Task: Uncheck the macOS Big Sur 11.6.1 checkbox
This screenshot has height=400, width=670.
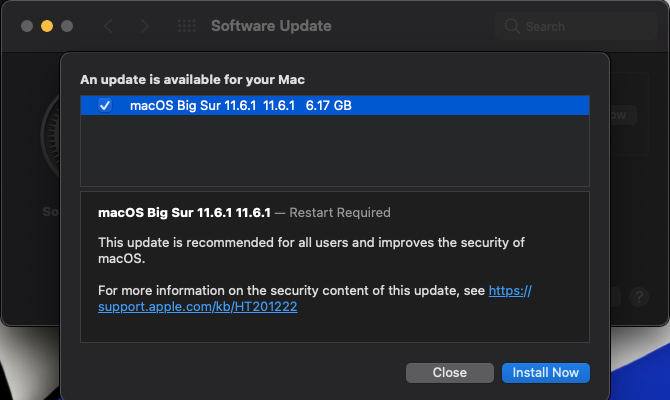Action: tap(105, 106)
